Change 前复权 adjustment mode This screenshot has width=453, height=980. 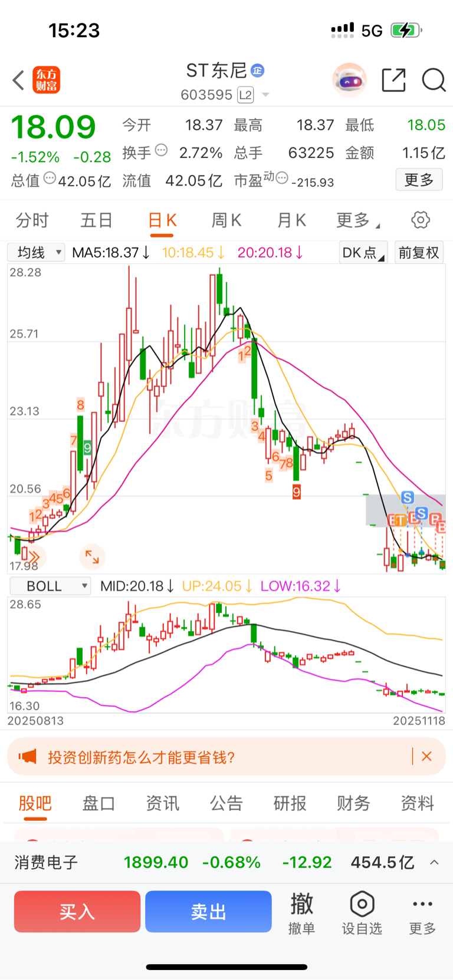tap(419, 253)
